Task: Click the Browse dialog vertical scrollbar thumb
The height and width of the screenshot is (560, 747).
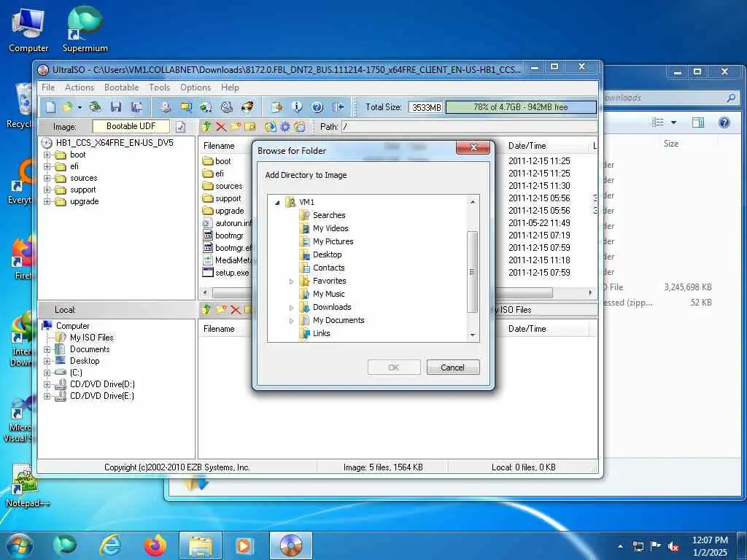Action: 472,272
